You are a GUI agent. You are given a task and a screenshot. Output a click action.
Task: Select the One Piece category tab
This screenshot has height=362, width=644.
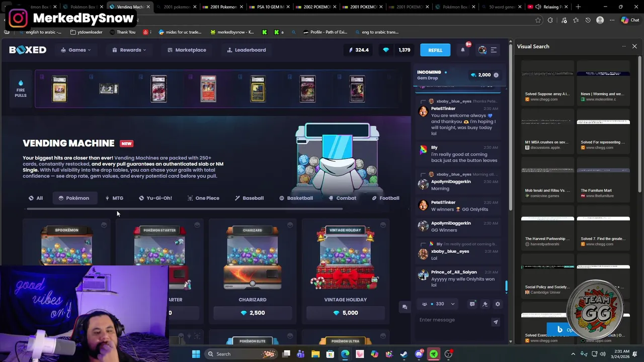[203, 198]
